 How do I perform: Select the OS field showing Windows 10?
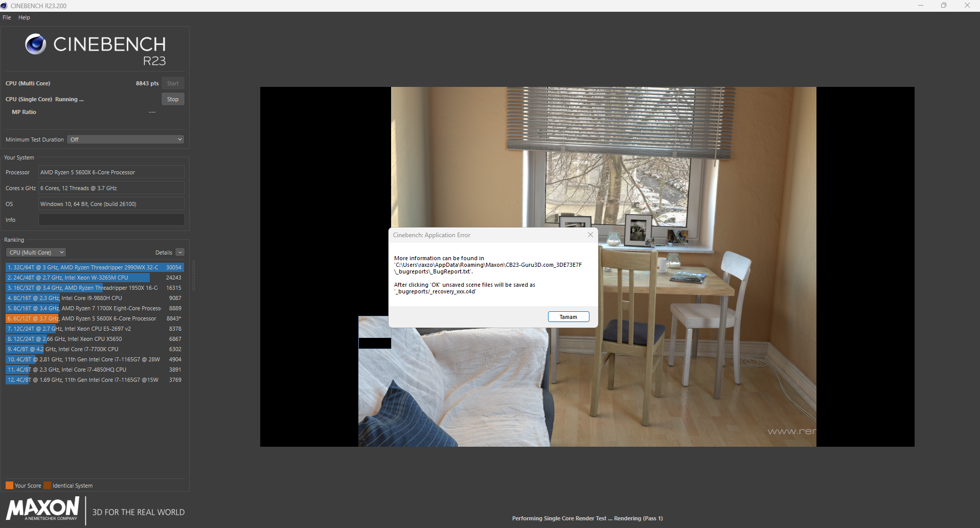[x=111, y=204]
